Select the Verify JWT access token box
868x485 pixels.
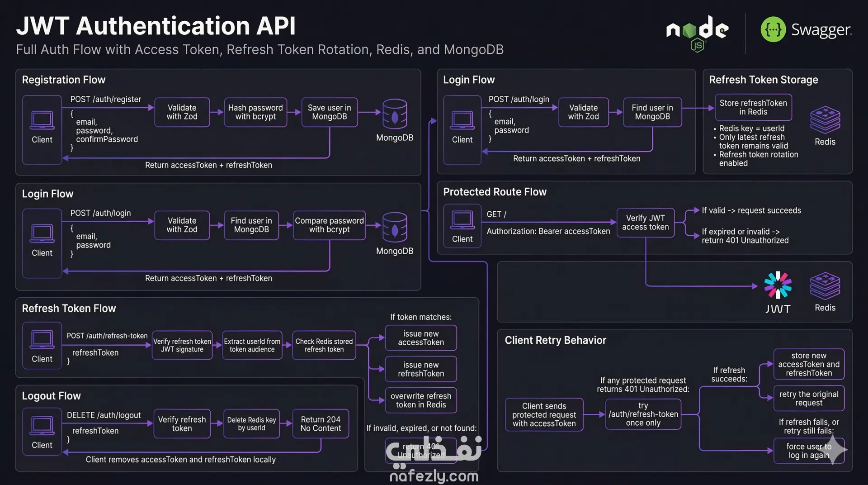point(646,223)
